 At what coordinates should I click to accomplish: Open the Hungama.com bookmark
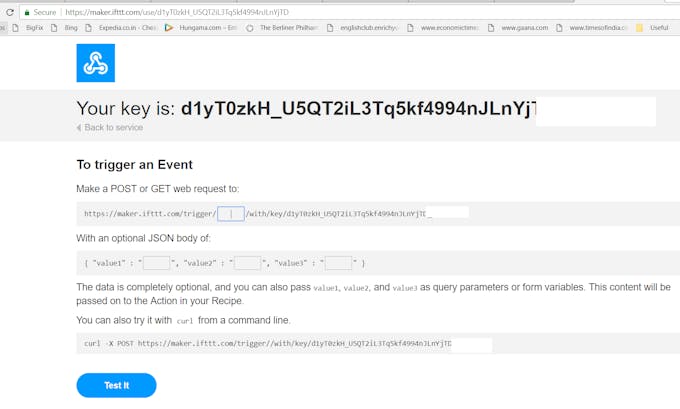coord(208,28)
